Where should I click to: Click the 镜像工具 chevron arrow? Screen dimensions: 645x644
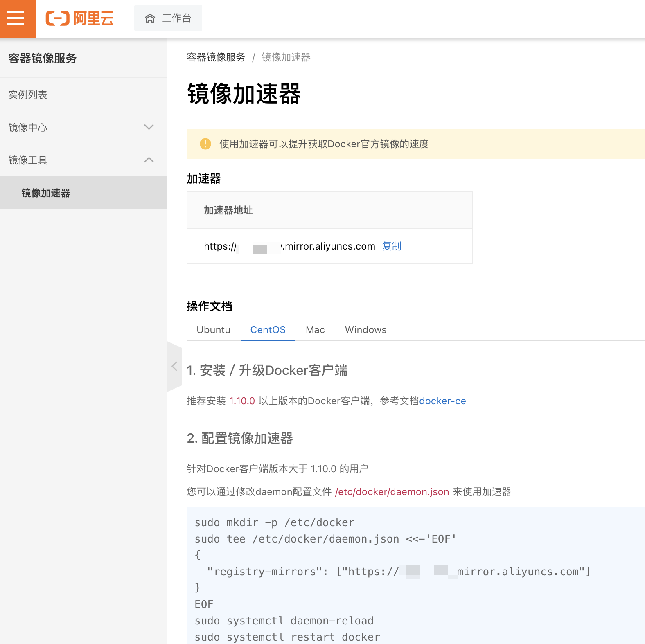coord(149,160)
